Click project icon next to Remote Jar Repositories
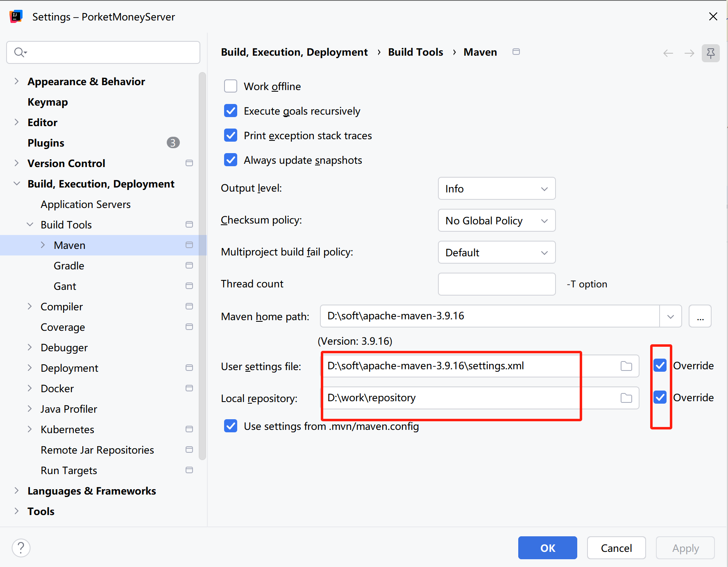This screenshot has height=567, width=728. tap(189, 450)
